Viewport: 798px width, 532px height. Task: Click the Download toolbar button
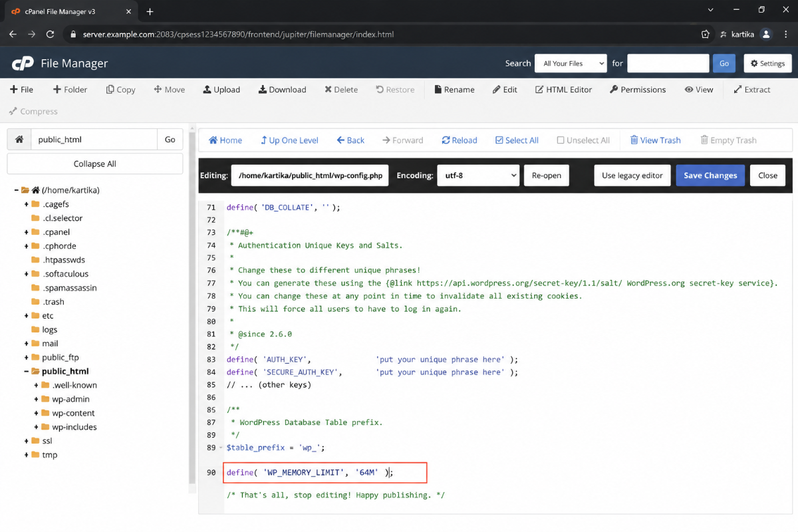(283, 90)
